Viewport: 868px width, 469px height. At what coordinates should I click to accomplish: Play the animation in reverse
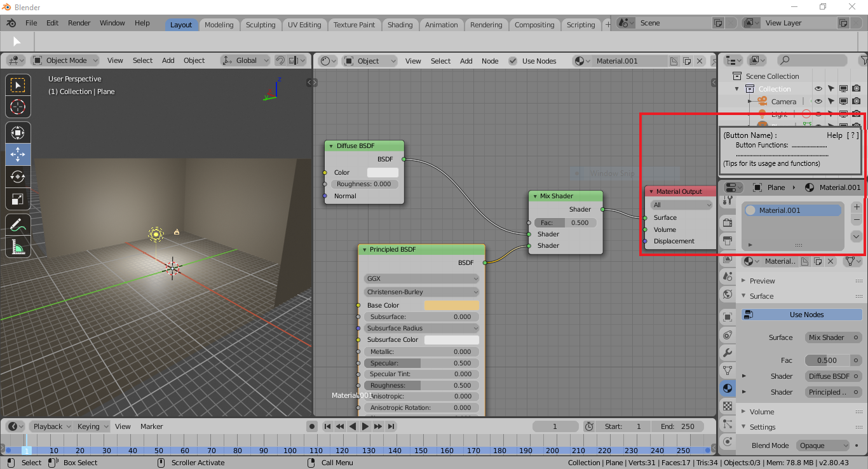coord(353,426)
